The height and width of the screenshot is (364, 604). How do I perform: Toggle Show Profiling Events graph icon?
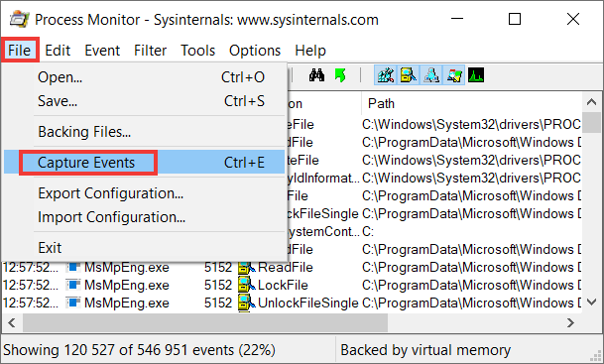pos(476,75)
